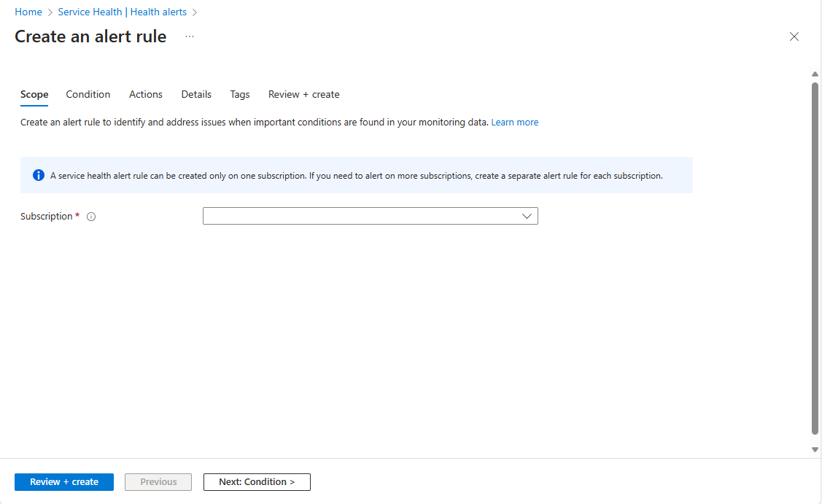The width and height of the screenshot is (822, 504).
Task: Switch to the Actions tab
Action: pos(146,94)
